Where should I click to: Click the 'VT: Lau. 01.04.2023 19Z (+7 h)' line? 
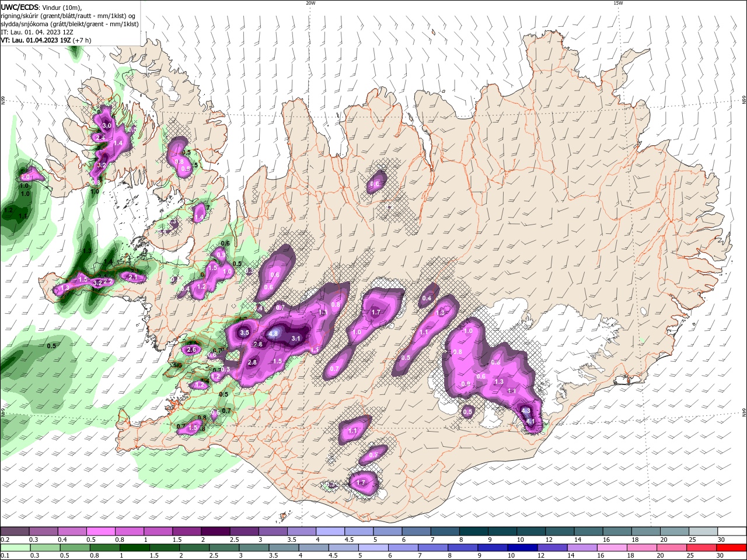coord(46,40)
